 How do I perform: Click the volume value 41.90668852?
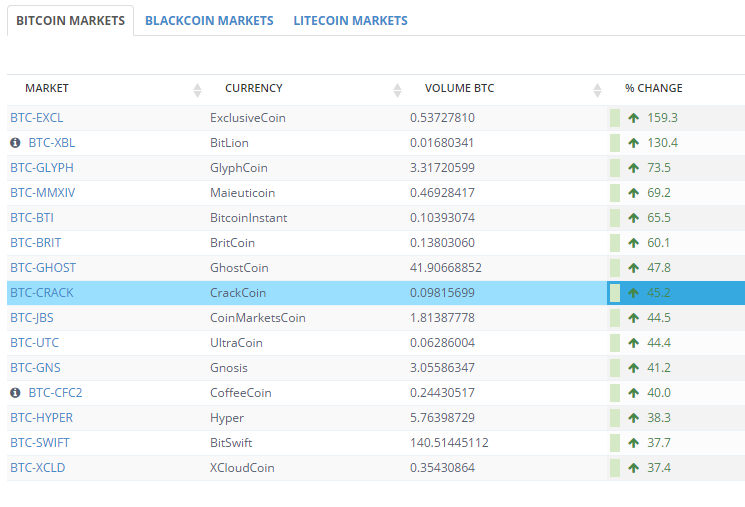pyautogui.click(x=446, y=268)
